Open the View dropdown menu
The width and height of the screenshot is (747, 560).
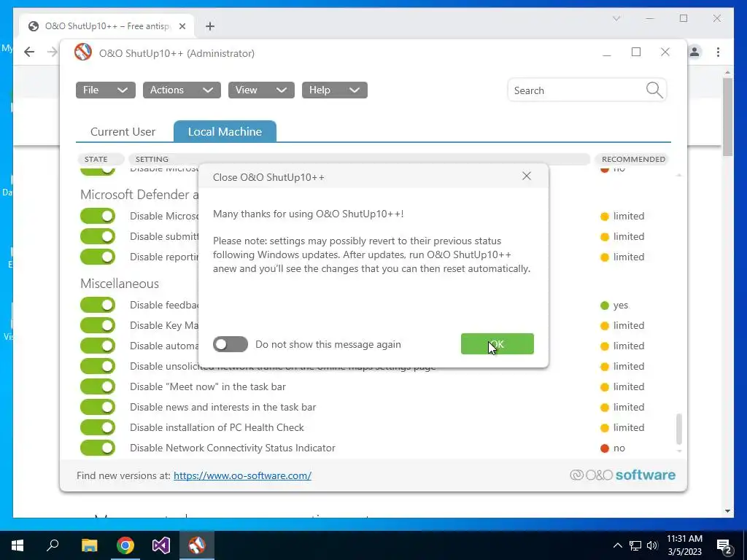[x=261, y=90]
